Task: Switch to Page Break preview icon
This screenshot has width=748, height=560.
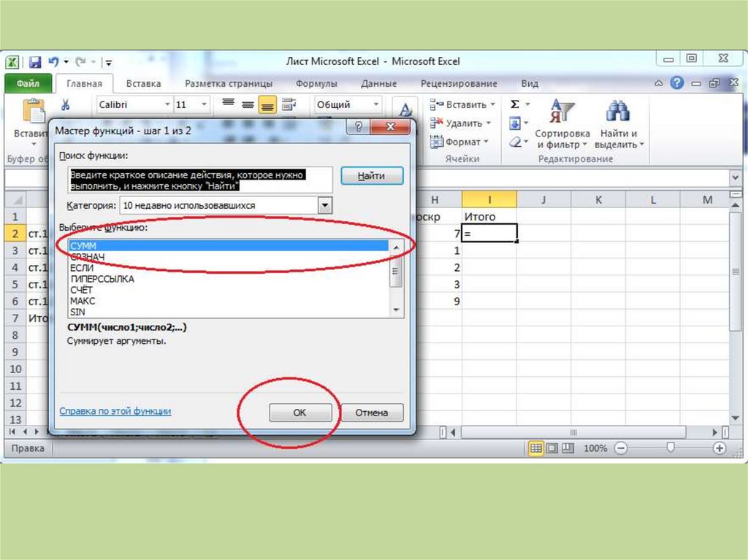Action: pyautogui.click(x=568, y=448)
